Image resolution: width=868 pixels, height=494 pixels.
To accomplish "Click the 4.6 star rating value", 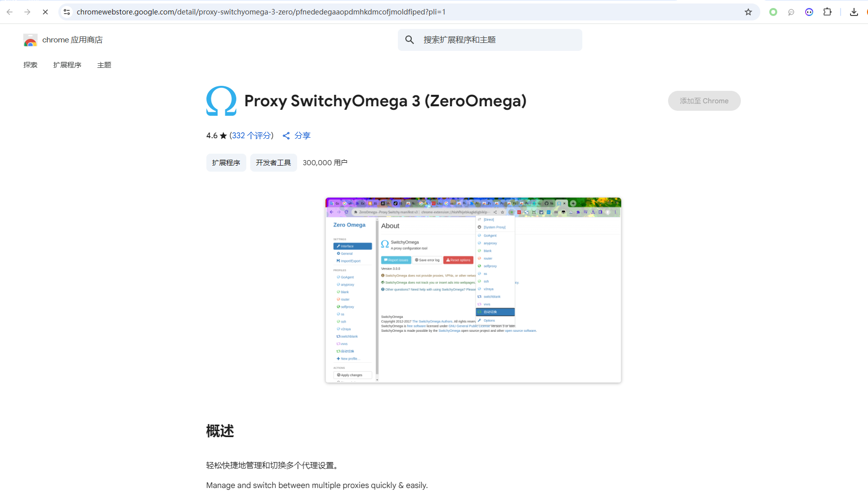I will (212, 136).
